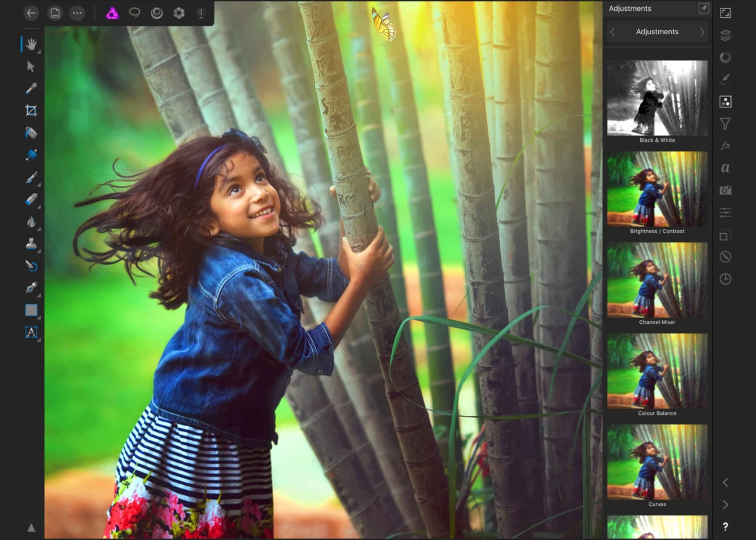The height and width of the screenshot is (540, 756).
Task: Select the Artistic Text tool
Action: click(x=31, y=332)
